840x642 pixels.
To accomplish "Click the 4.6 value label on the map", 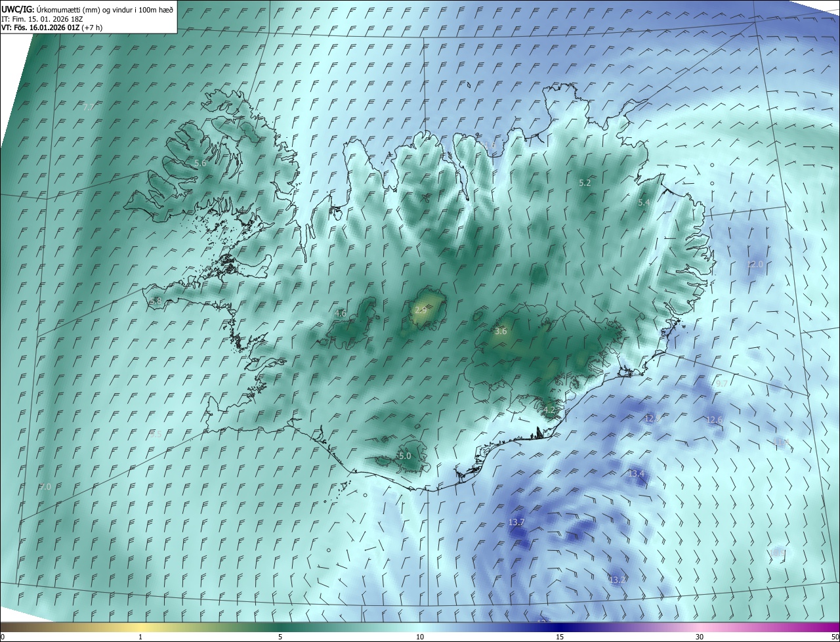I will point(341,314).
